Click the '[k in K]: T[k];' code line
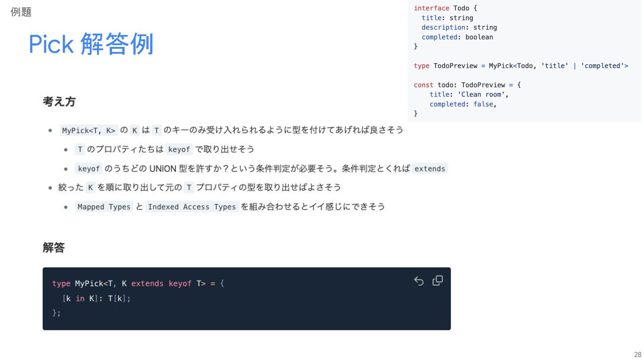Screen dimensions: 644x362 [x=97, y=299]
